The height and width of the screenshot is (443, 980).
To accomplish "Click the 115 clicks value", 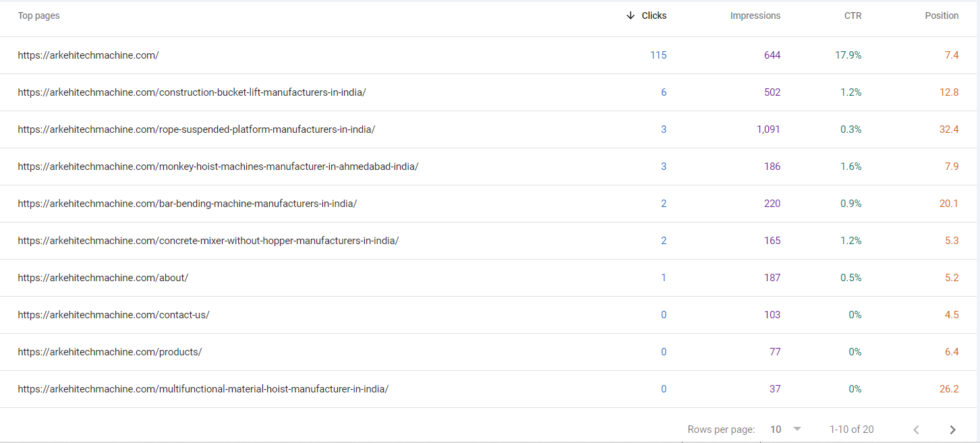I will point(658,55).
